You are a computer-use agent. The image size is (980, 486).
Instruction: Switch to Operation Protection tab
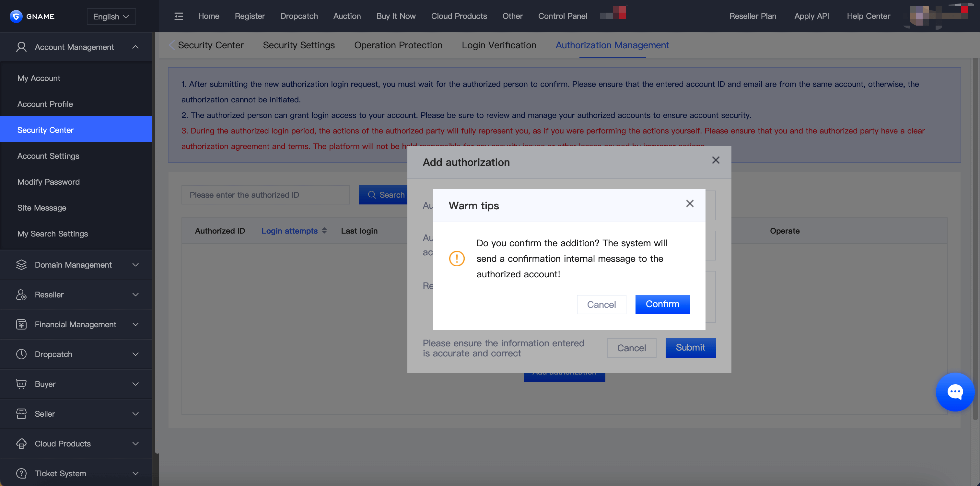[x=398, y=45]
